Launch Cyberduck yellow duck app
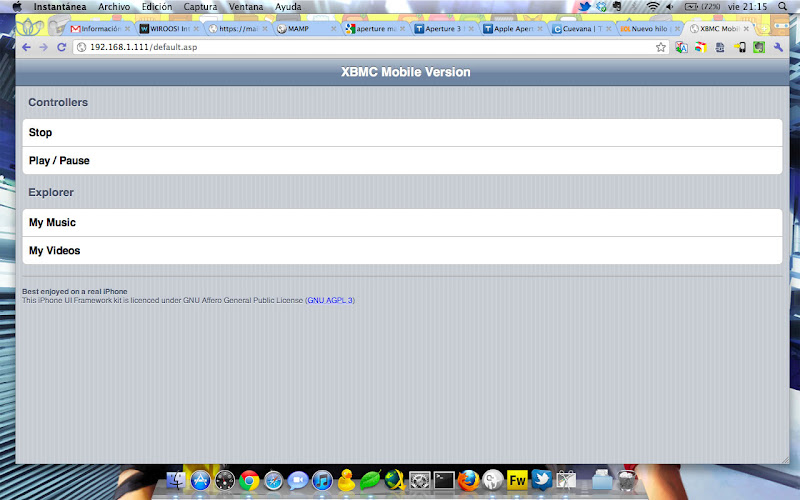The width and height of the screenshot is (800, 500). coord(346,480)
